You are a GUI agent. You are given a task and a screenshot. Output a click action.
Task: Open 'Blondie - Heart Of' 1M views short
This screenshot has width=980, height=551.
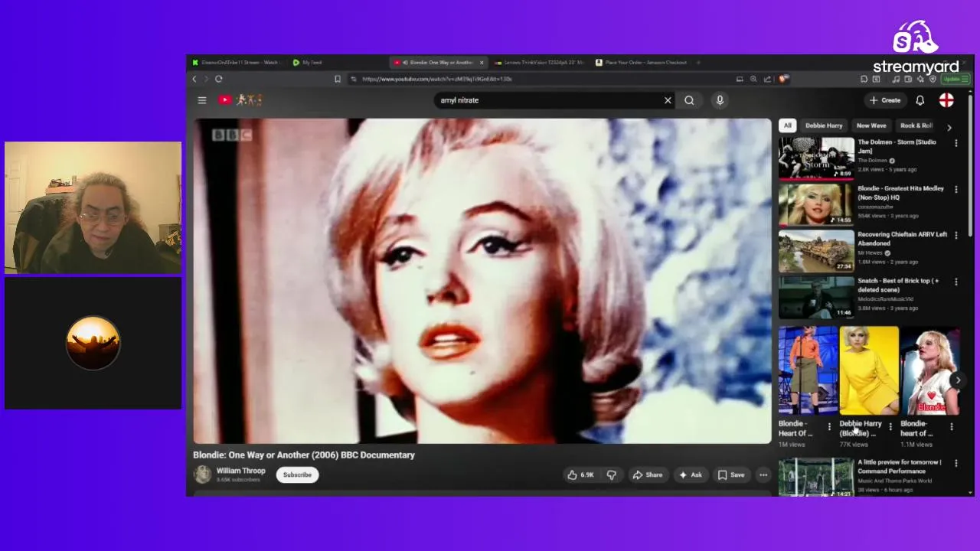[808, 370]
